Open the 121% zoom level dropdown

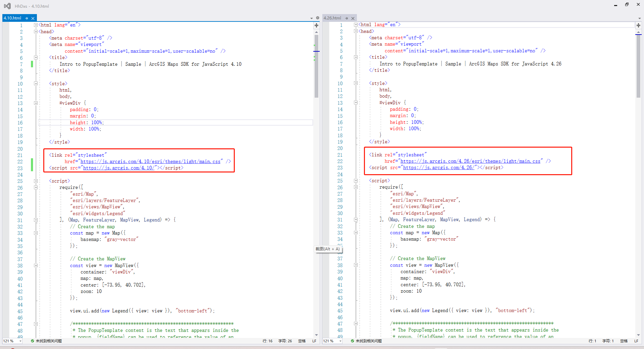(12, 341)
